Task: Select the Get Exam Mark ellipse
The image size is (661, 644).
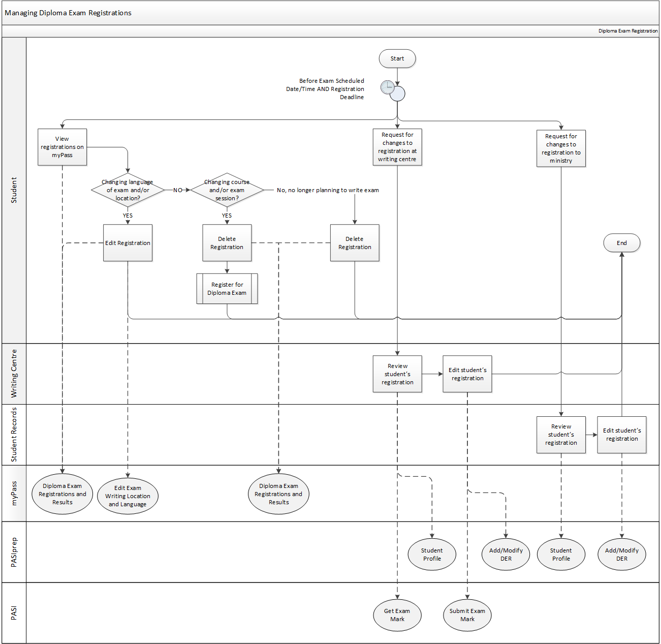Action: [397, 615]
